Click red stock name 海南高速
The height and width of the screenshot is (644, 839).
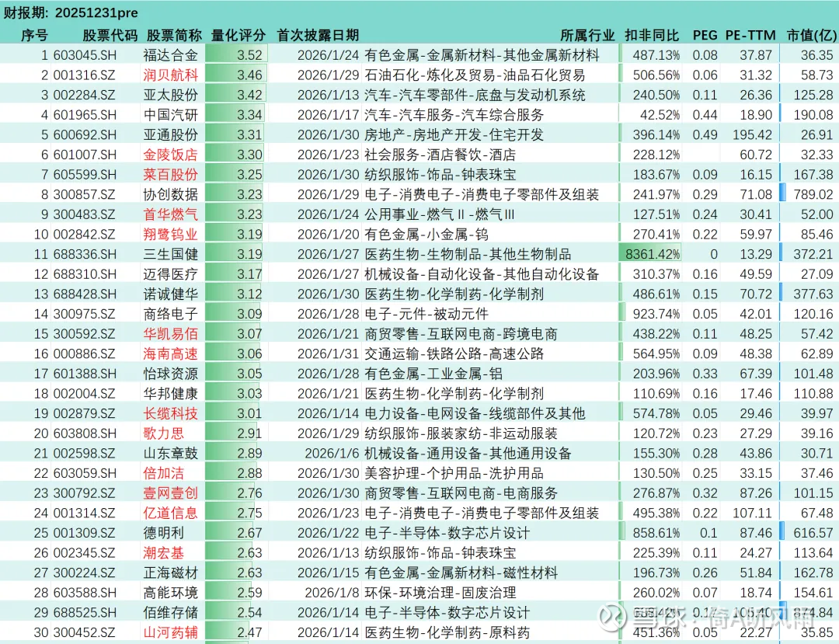171,353
